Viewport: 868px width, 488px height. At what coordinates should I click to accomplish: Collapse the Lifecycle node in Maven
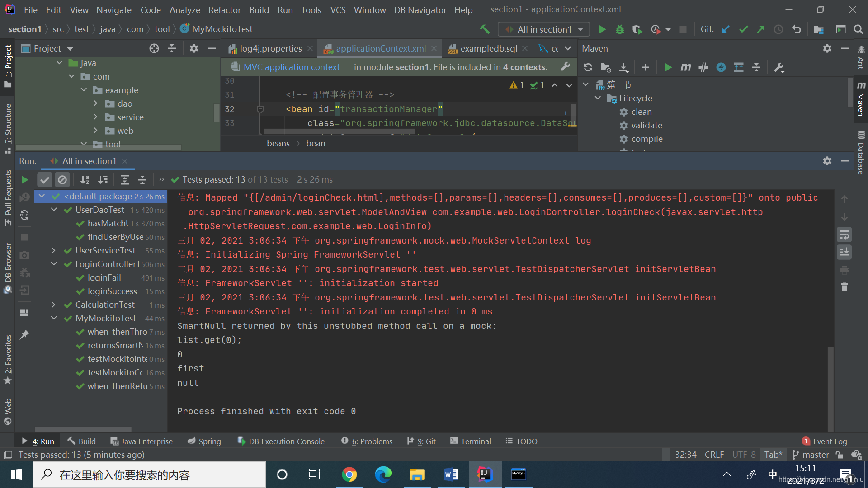coord(598,98)
